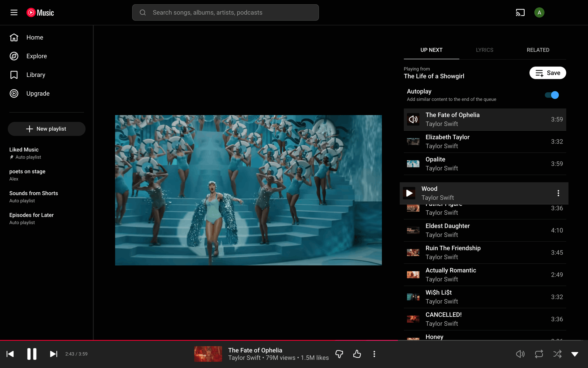This screenshot has width=588, height=368.
Task: Open the hamburger guide menu
Action: [14, 13]
